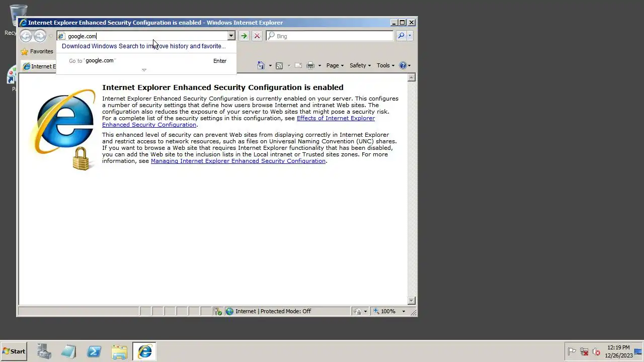
Task: Click the Internet Explorer icon in the title bar
Action: click(23, 23)
